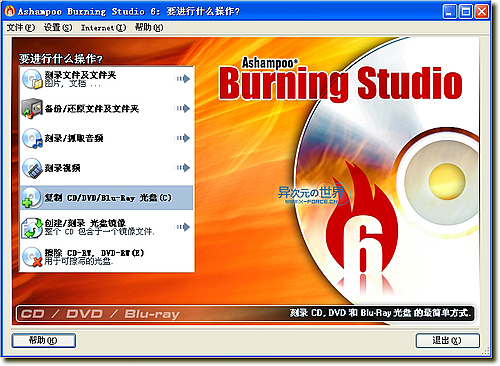Open the Internet(I) menu
This screenshot has height=366, width=500.
point(103,28)
